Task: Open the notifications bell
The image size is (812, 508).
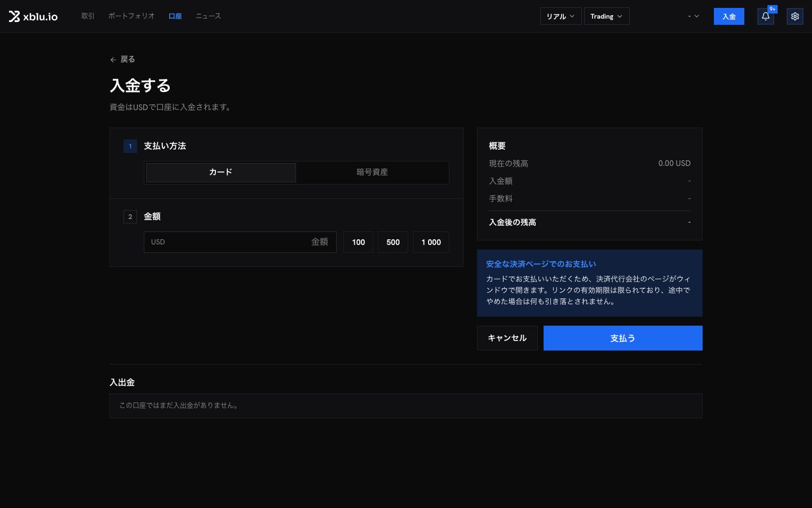Action: [765, 16]
